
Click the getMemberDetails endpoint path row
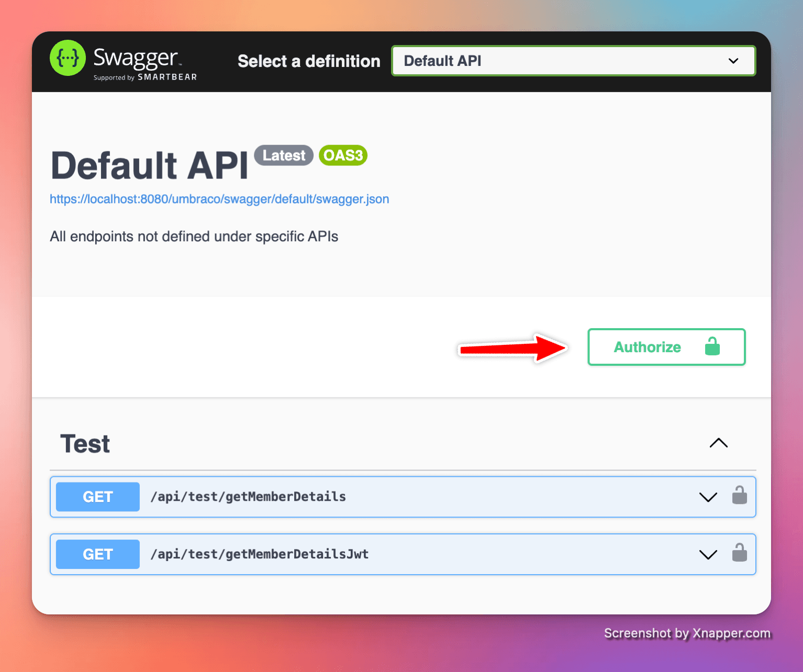click(249, 497)
